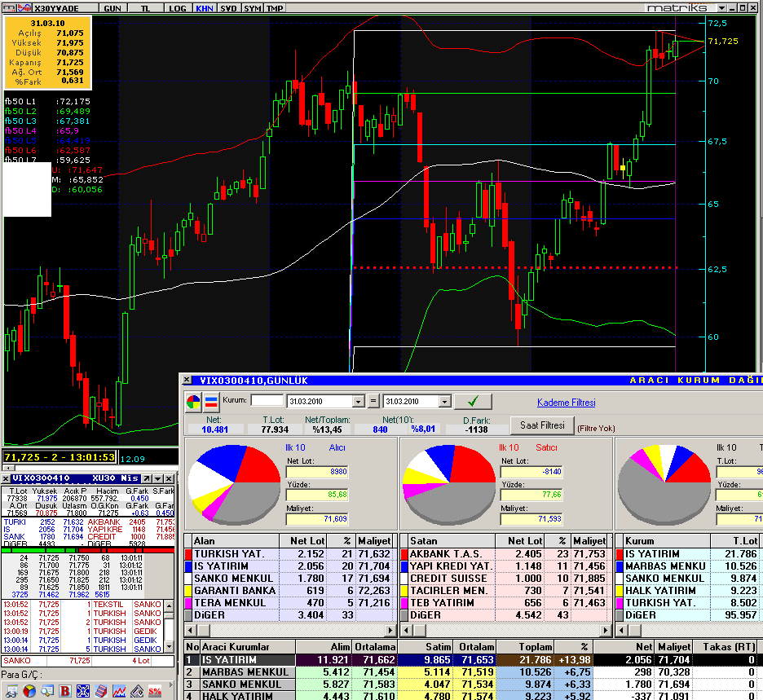The image size is (763, 700).
Task: Open the diamond-shaped tool icon in bottom toolbar
Action: [x=137, y=691]
